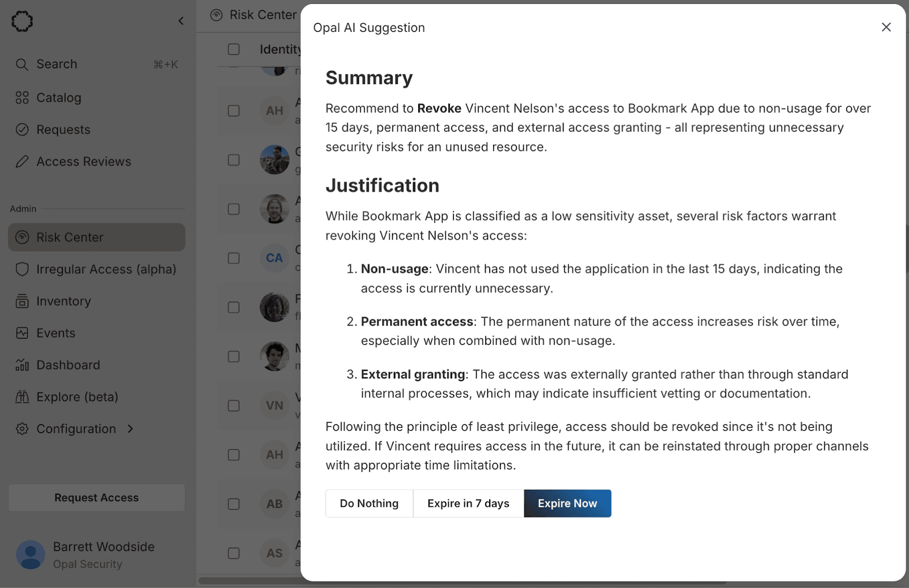Click the bold 'Non-usage' label
The height and width of the screenshot is (588, 909).
tap(395, 269)
